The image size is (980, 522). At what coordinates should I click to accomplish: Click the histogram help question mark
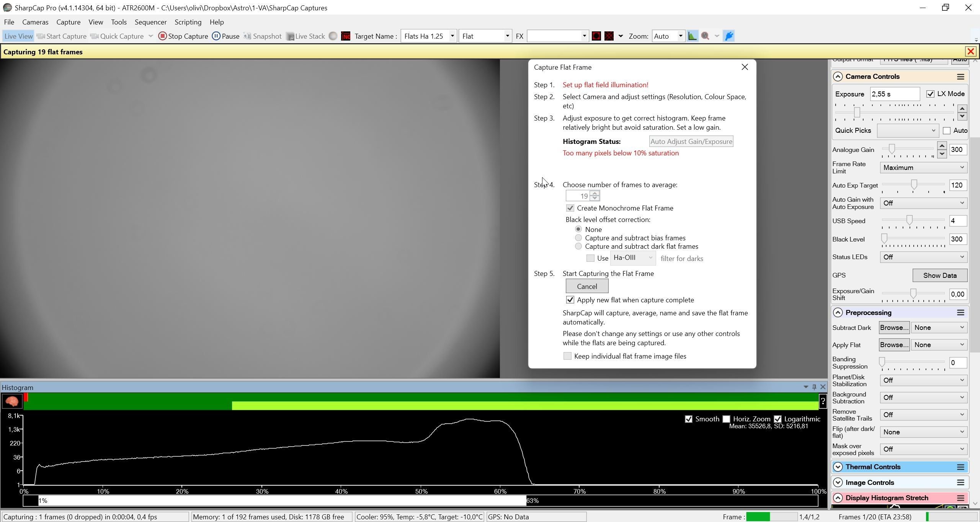point(823,401)
